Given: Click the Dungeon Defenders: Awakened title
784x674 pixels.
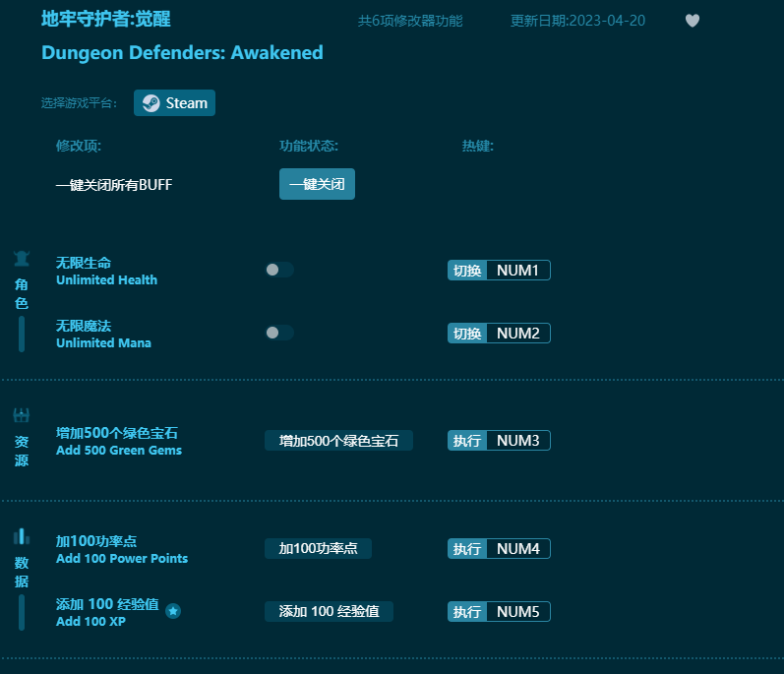Looking at the screenshot, I should [x=182, y=52].
